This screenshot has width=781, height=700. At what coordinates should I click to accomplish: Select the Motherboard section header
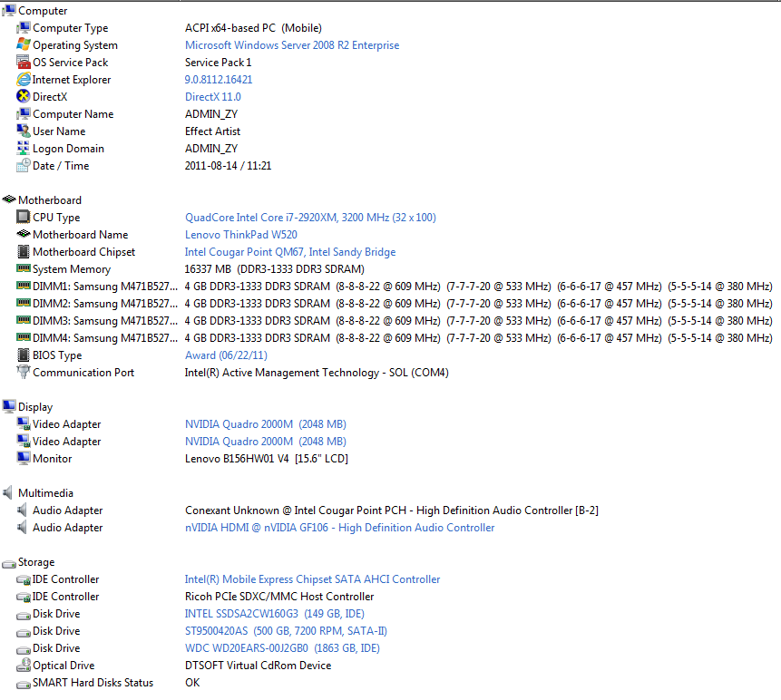50,200
